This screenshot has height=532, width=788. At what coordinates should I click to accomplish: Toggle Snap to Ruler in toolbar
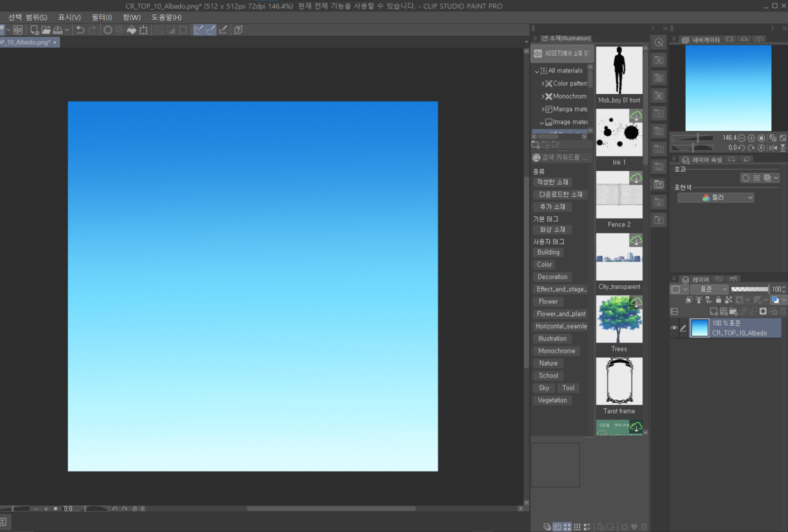tap(198, 30)
